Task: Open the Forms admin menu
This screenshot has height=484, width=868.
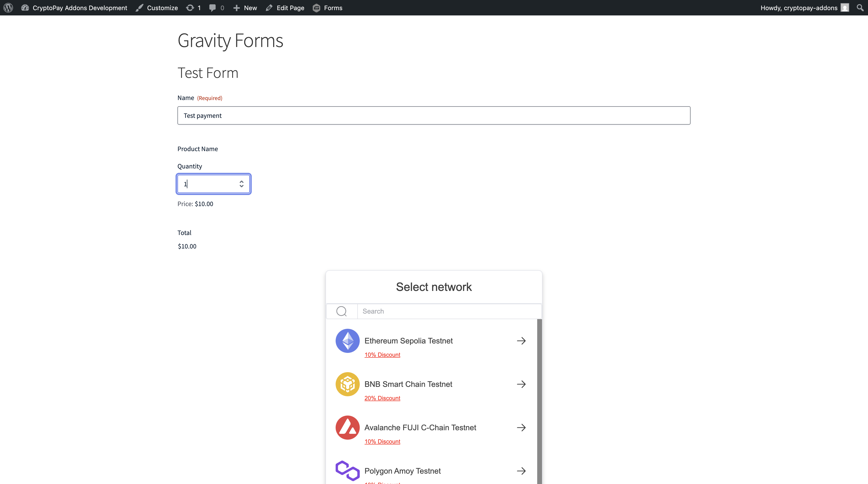Action: click(x=327, y=8)
